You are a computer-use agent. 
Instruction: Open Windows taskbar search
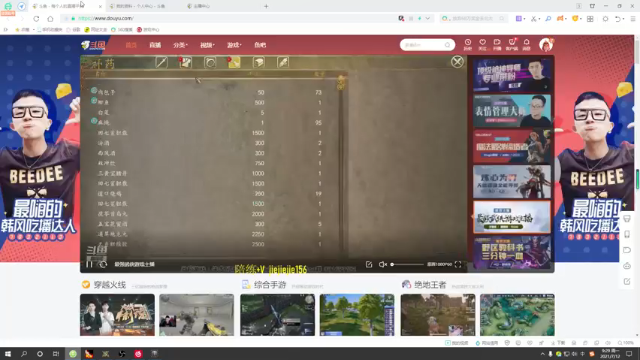coord(24,353)
